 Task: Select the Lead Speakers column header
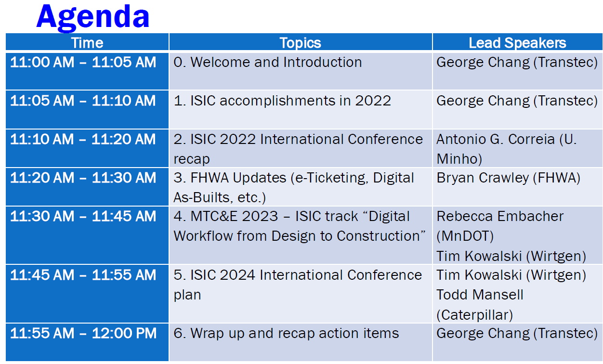tap(517, 42)
